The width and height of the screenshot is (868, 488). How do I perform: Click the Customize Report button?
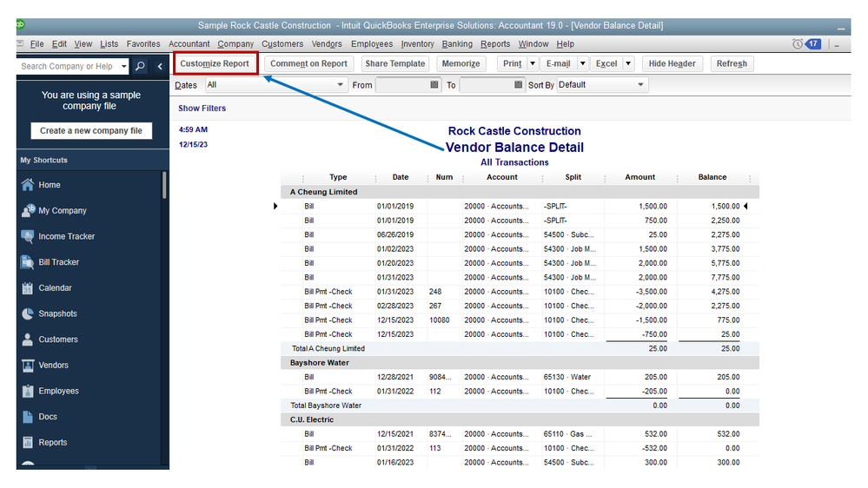[215, 63]
